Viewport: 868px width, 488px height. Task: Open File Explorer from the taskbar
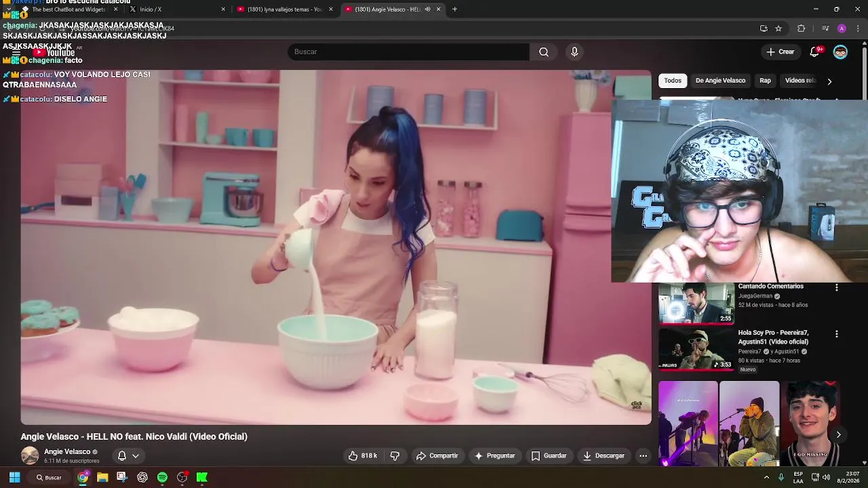coord(102,477)
